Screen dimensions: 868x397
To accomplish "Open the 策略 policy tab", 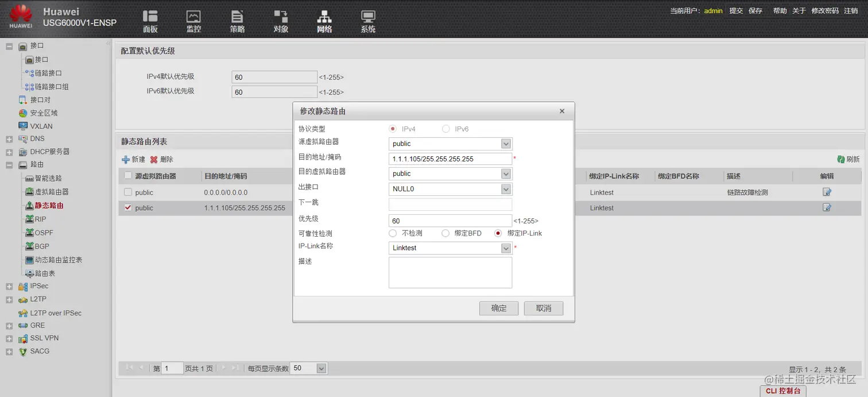I will [237, 21].
